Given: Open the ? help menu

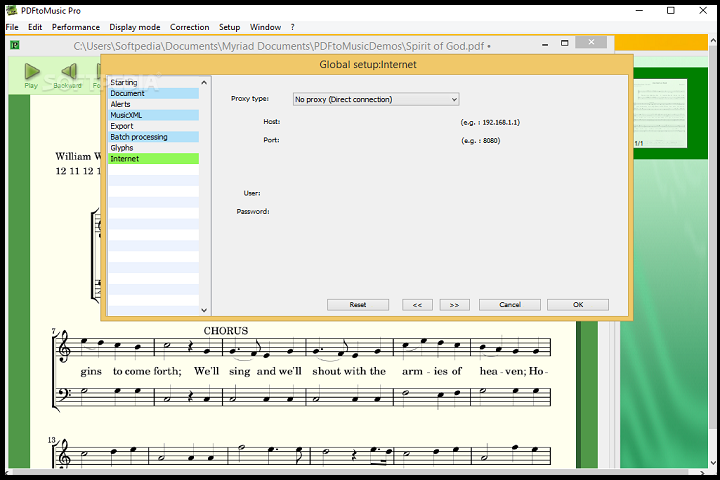Looking at the screenshot, I should [x=292, y=27].
